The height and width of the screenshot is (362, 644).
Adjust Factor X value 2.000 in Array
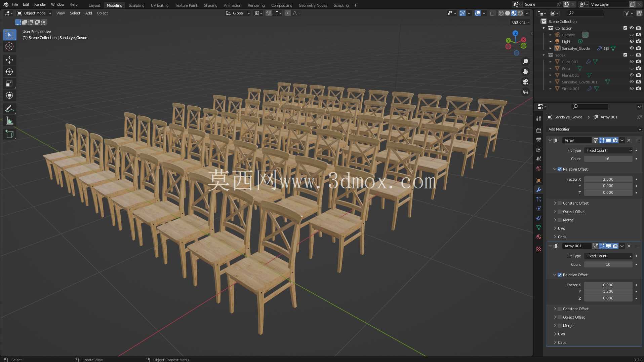point(608,179)
